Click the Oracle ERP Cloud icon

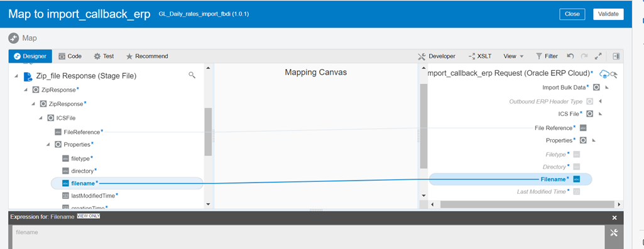pyautogui.click(x=604, y=74)
